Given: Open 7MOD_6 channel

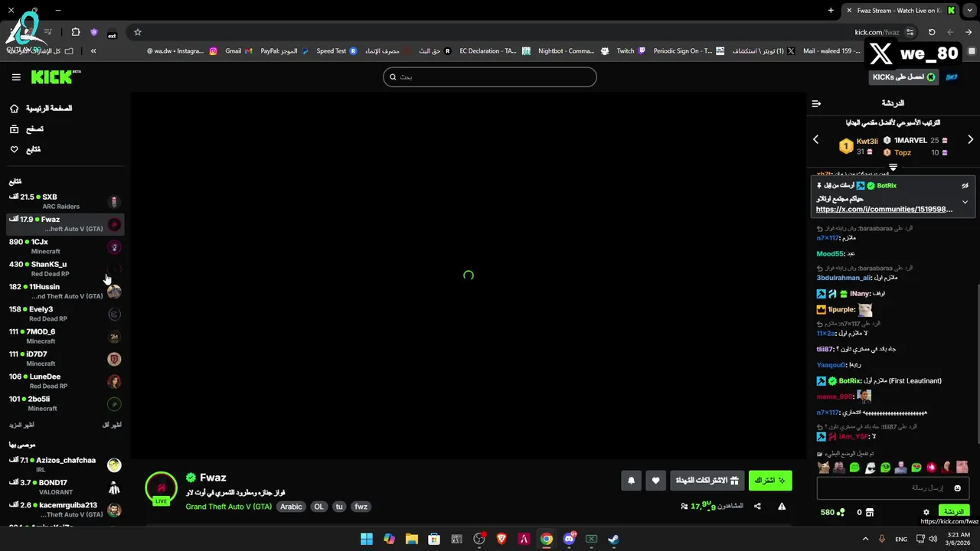Looking at the screenshot, I should coord(65,336).
